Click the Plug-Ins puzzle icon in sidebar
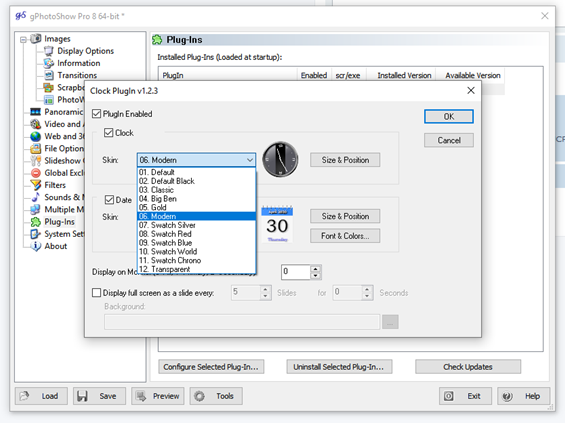Image resolution: width=565 pixels, height=423 pixels. pyautogui.click(x=36, y=222)
